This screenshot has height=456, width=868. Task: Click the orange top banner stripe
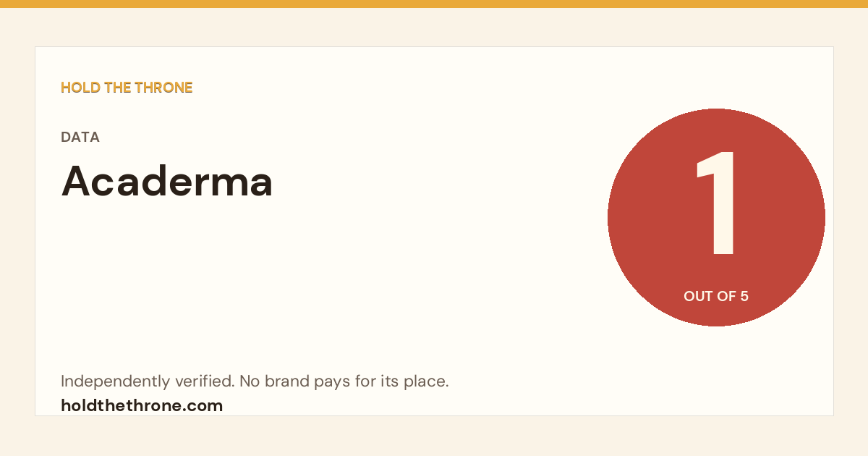434,4
